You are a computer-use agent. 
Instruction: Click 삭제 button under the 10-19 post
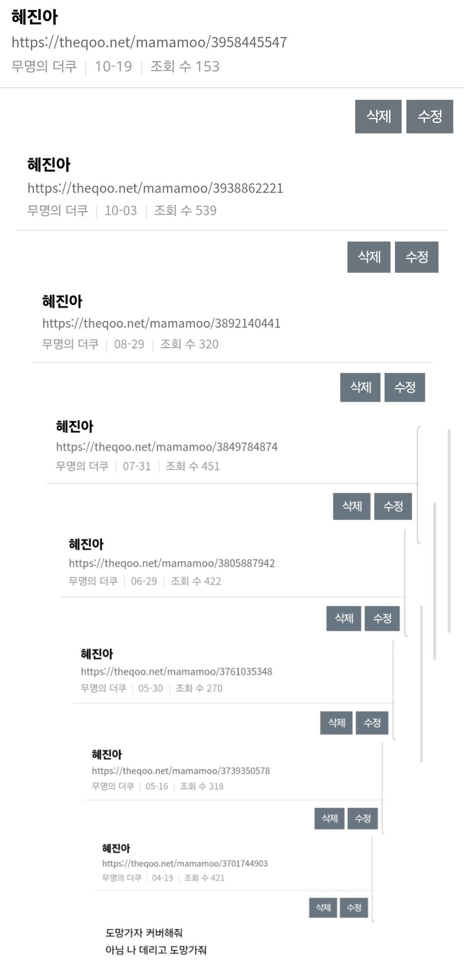coord(378,117)
